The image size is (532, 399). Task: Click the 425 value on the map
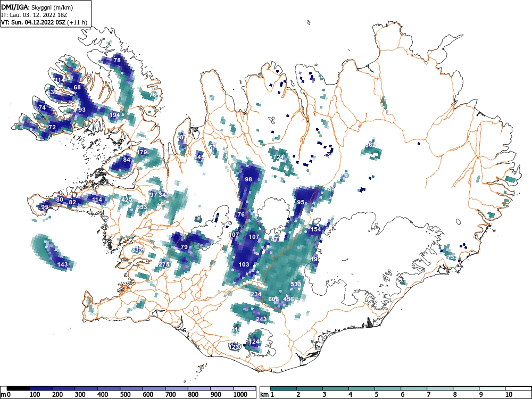pos(127,199)
